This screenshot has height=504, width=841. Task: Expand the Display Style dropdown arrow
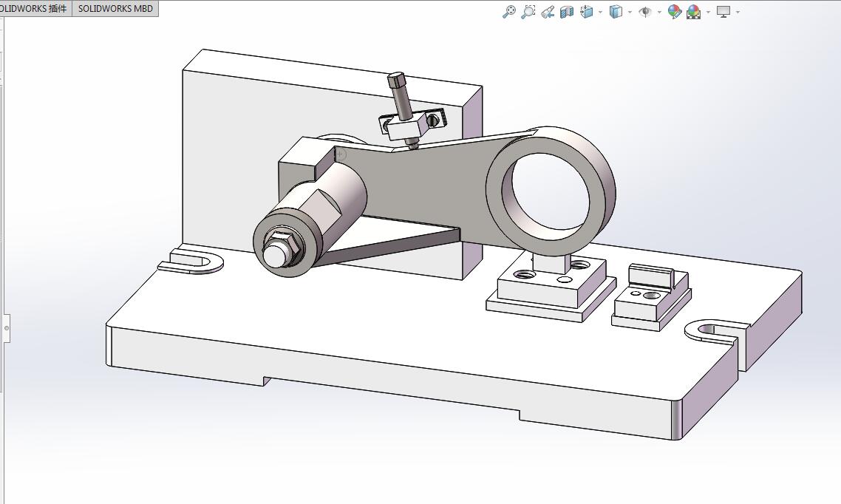click(630, 12)
